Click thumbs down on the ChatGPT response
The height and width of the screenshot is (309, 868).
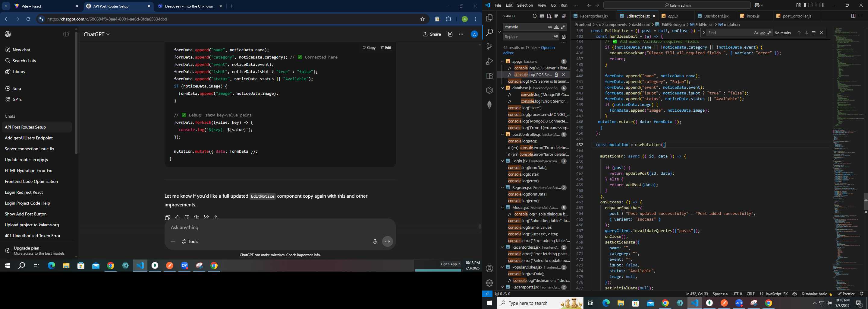[187, 218]
